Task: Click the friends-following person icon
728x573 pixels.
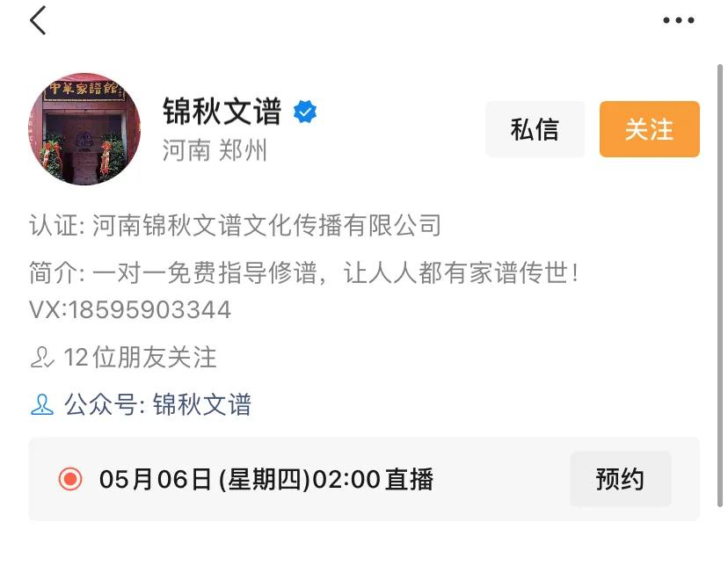Action: coord(42,358)
